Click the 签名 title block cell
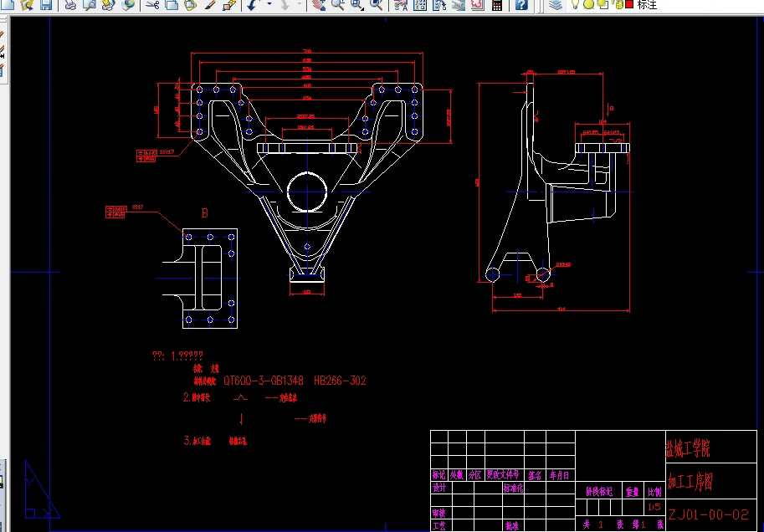Image resolution: width=764 pixels, height=532 pixels. coord(535,475)
